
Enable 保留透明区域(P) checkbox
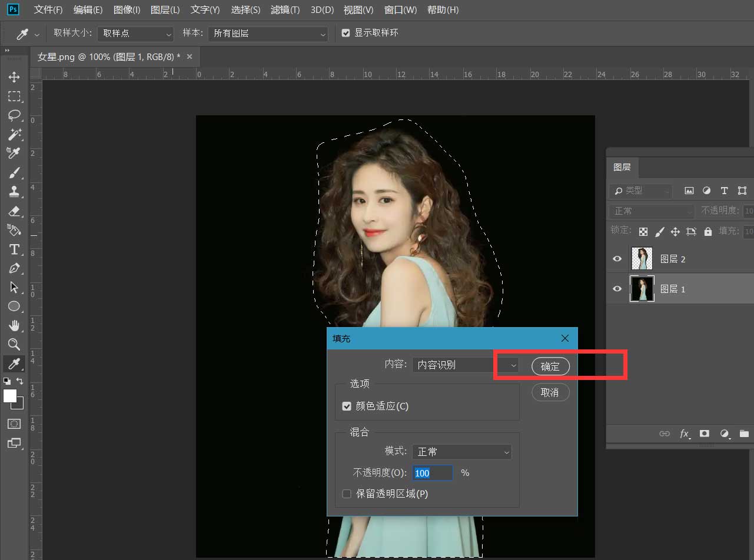(x=347, y=494)
